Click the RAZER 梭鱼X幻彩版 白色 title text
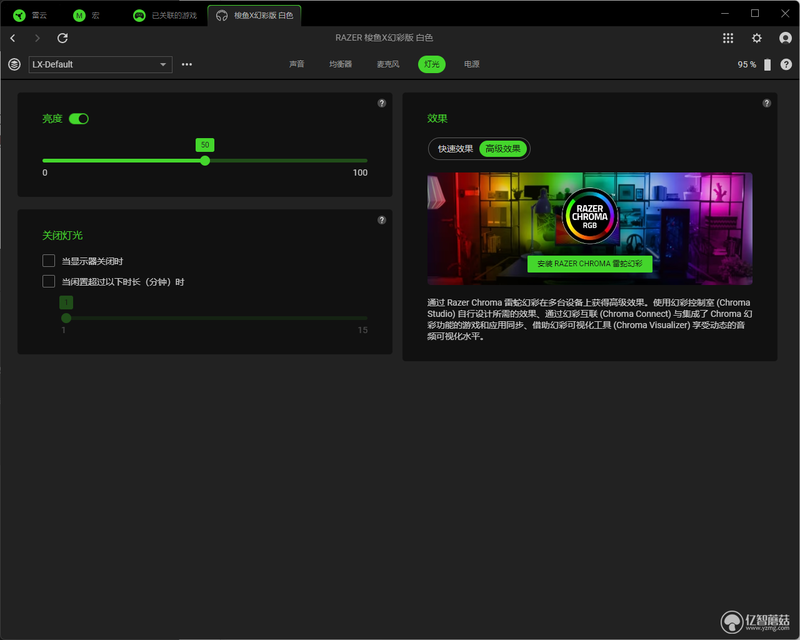 384,38
